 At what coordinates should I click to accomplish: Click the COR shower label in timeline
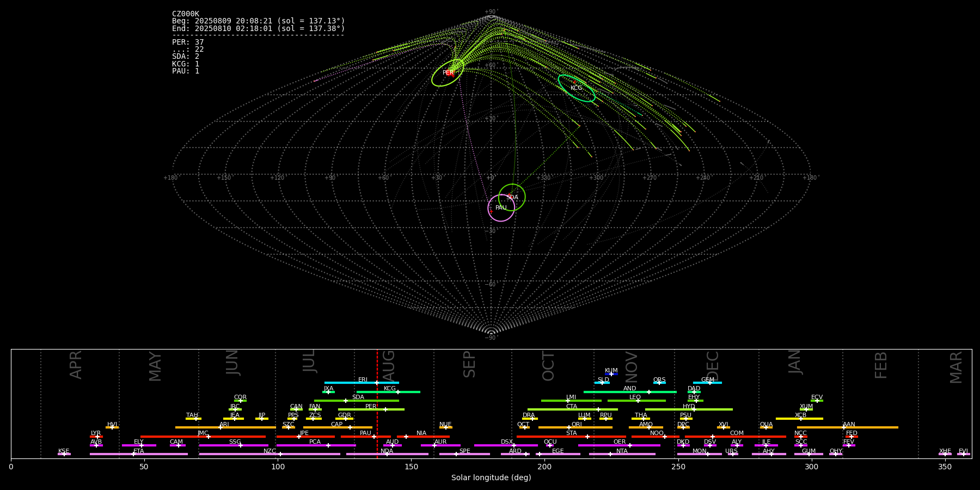pos(240,397)
